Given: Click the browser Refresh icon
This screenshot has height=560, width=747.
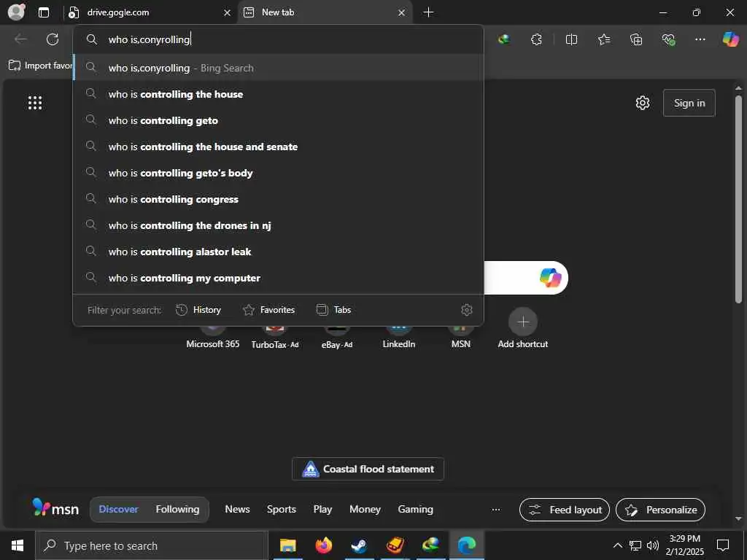Looking at the screenshot, I should point(53,39).
